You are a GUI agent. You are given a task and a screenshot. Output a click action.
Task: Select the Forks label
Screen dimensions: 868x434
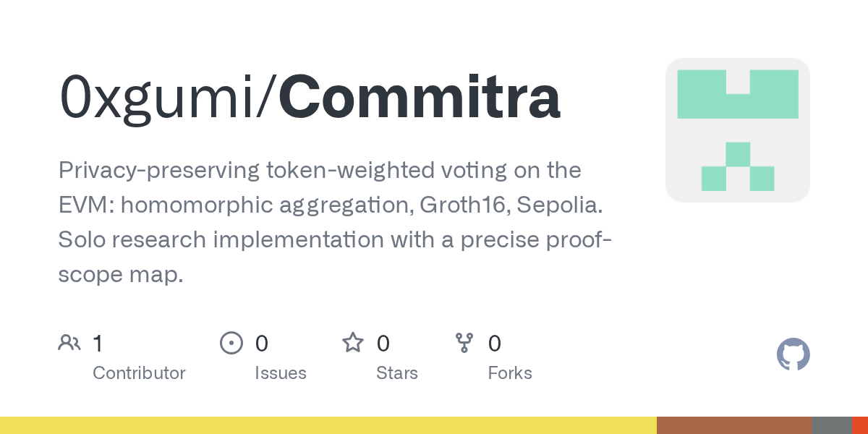coord(510,373)
